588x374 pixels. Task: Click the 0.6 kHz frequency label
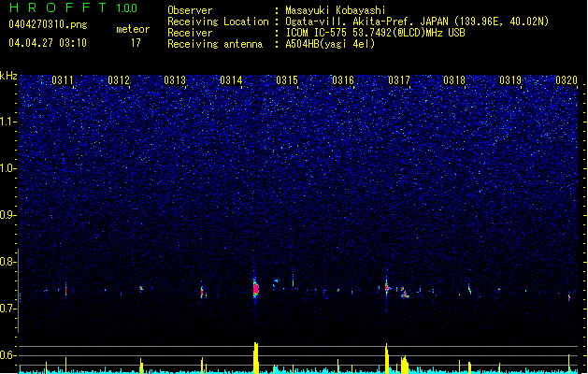point(8,355)
